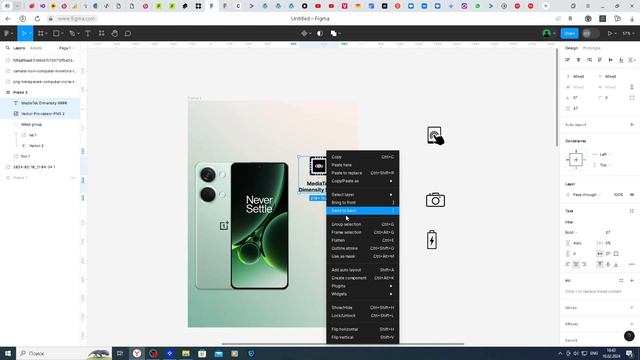
Task: Click the constraints box widget
Action: pyautogui.click(x=576, y=160)
